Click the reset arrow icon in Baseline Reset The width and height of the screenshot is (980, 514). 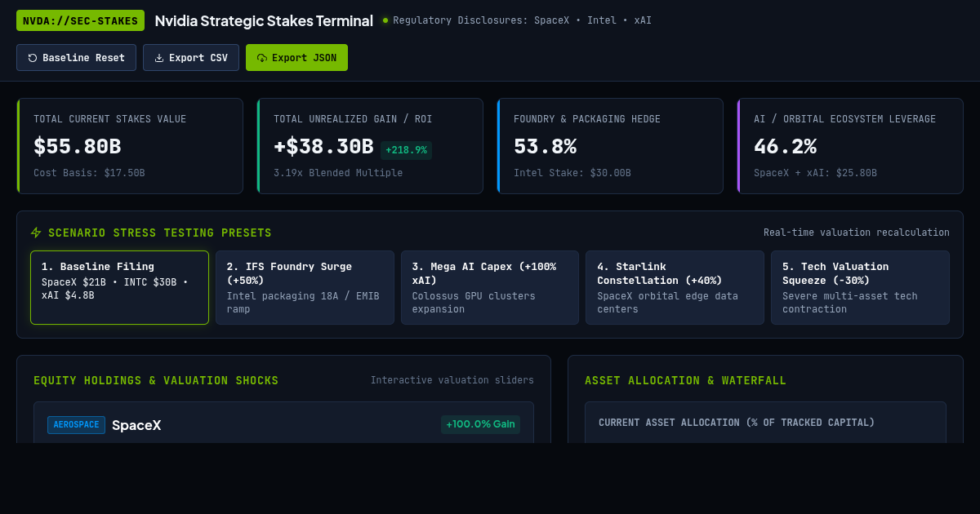(x=33, y=58)
